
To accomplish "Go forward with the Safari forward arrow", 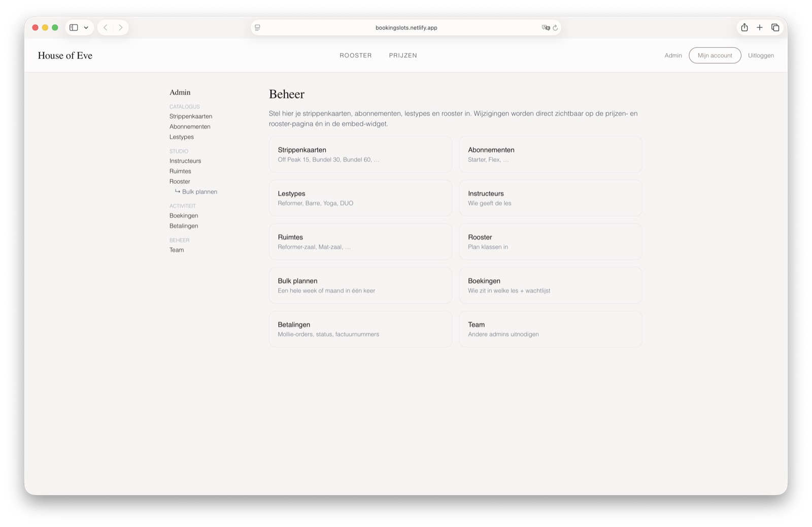I will pos(120,27).
